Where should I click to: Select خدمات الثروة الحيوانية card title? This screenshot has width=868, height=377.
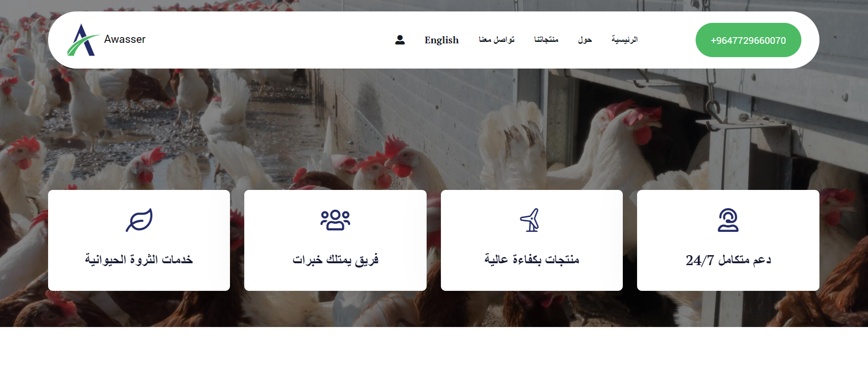(x=139, y=259)
